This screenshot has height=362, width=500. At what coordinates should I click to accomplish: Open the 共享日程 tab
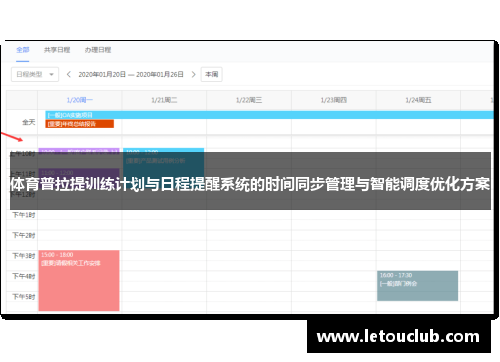click(x=57, y=50)
